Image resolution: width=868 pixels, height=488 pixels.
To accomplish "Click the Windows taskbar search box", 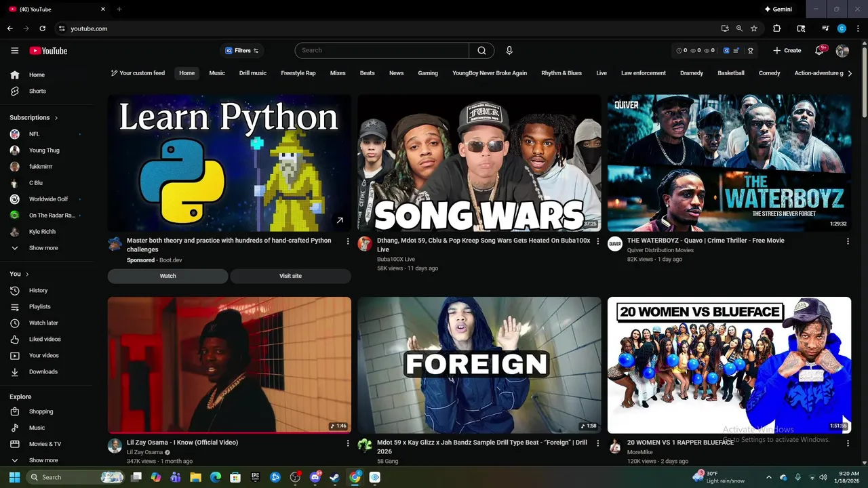I will coord(77,477).
